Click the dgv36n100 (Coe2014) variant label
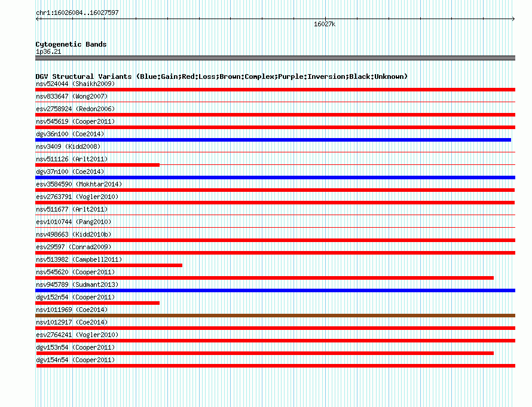The height and width of the screenshot is (407, 532). pos(70,134)
